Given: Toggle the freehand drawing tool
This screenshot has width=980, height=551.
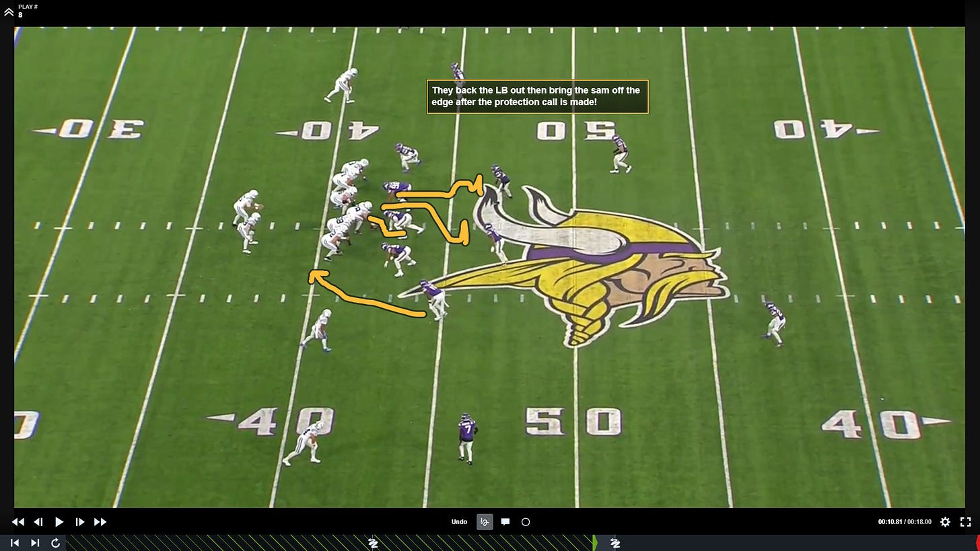Looking at the screenshot, I should 485,522.
